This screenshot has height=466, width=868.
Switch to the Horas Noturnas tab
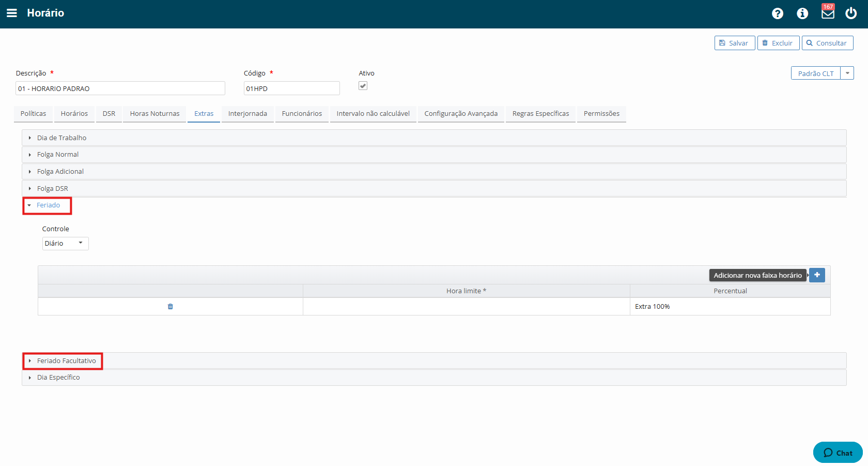[155, 114]
